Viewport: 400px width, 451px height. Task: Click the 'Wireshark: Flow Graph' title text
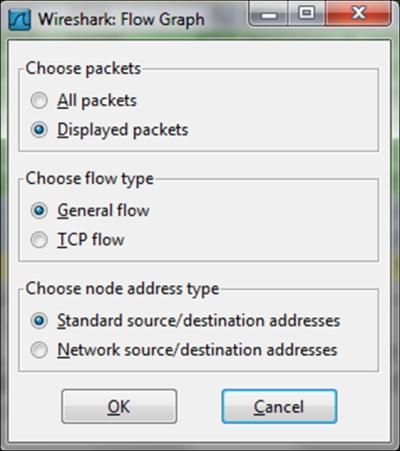pos(121,19)
